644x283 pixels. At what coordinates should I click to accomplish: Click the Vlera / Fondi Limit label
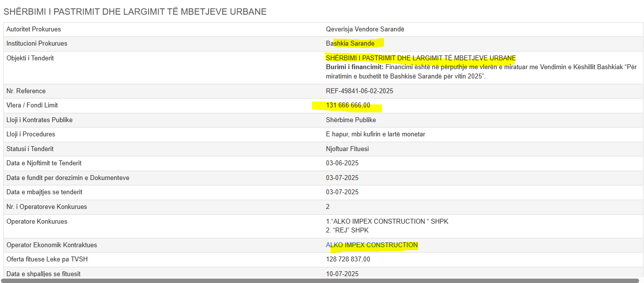click(32, 105)
